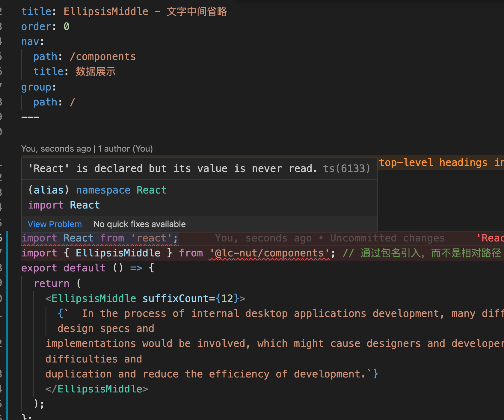The image size is (504, 420).
Task: Click 'duplication and reduce the efficiency' line
Action: [212, 374]
